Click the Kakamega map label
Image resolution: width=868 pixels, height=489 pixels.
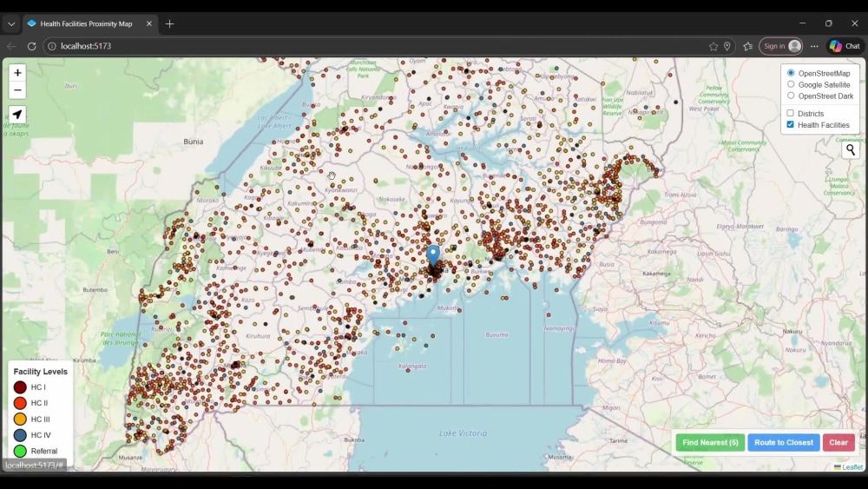tap(656, 274)
